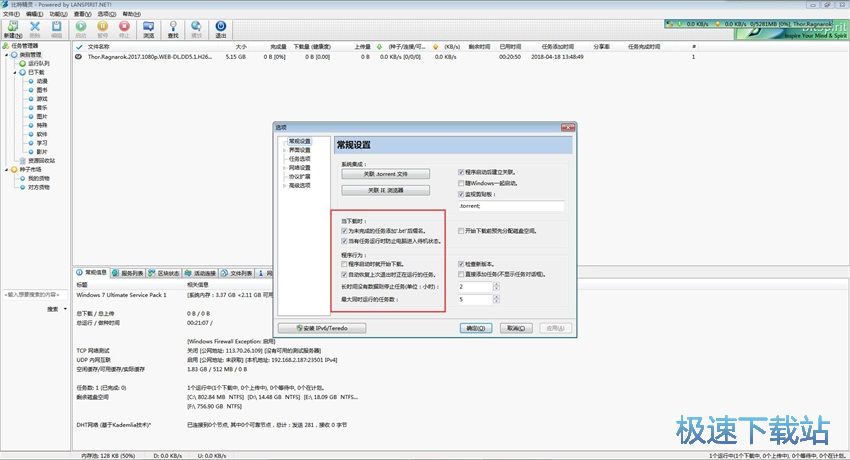This screenshot has height=460, width=850.
Task: Toggle 程序启动后建立关联 checkbox
Action: tap(461, 172)
